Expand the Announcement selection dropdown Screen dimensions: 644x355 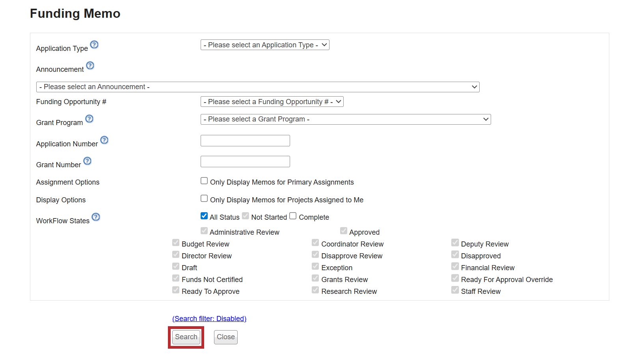(257, 87)
